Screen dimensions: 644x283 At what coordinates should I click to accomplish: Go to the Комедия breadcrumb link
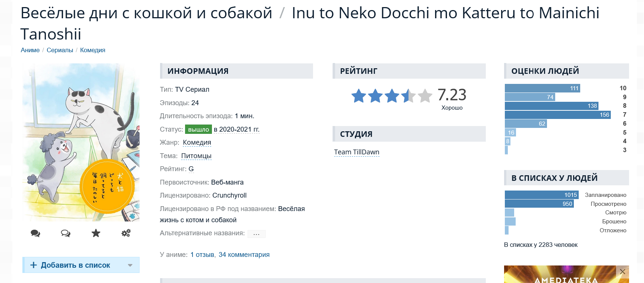[93, 50]
